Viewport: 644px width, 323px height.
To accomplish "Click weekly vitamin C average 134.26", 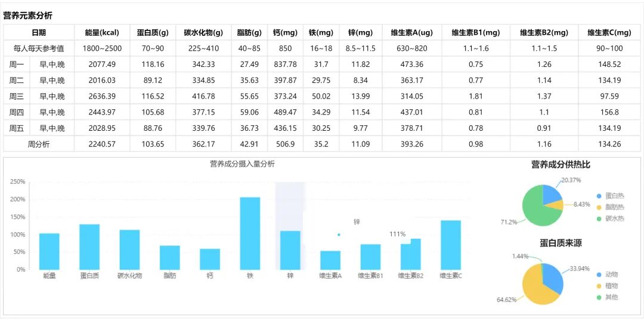I will click(609, 144).
